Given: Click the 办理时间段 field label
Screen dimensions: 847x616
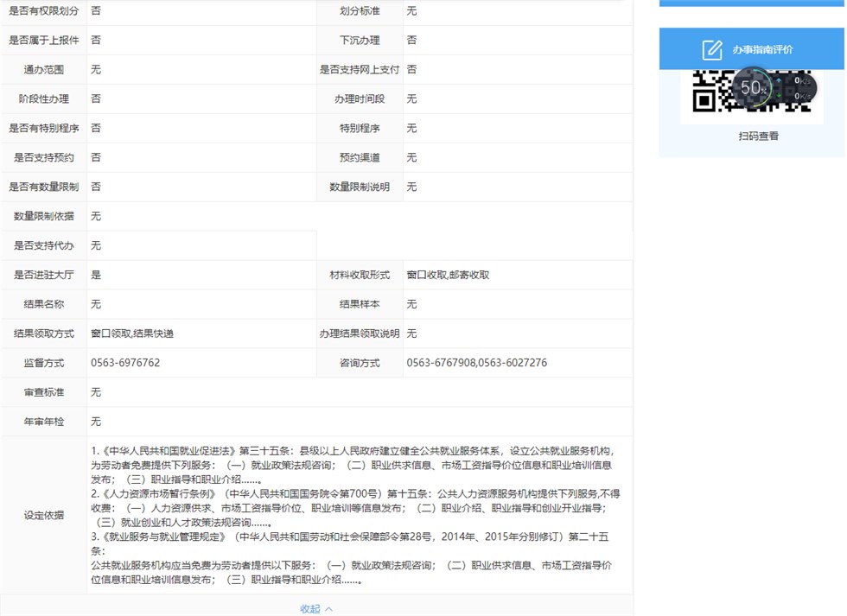Looking at the screenshot, I should [360, 98].
